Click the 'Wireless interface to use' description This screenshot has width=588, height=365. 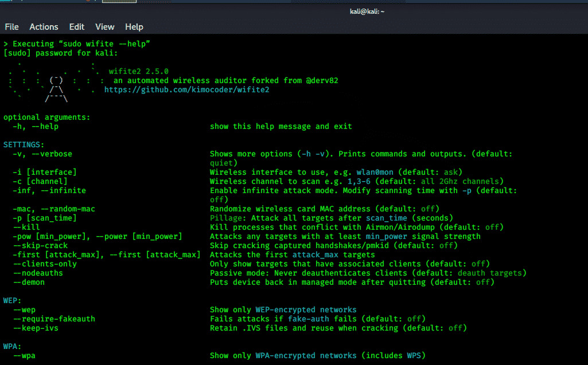336,172
